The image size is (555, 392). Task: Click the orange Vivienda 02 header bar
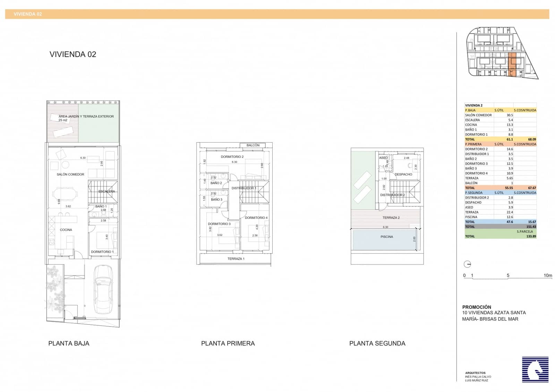click(277, 14)
